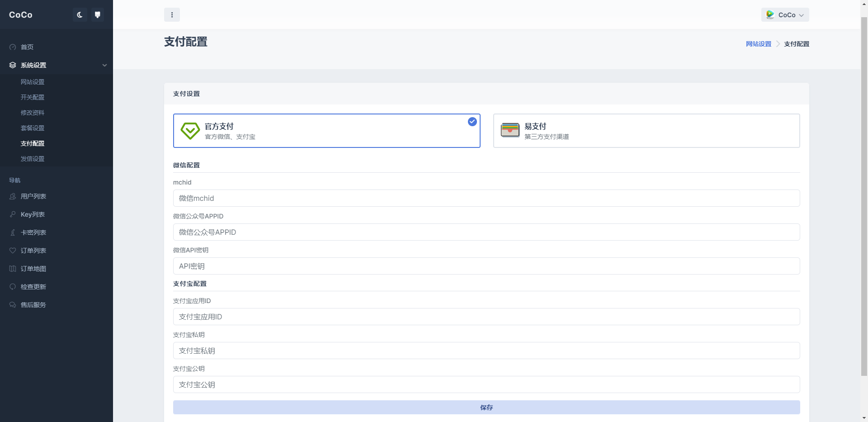Open 开关配置 submenu item
Viewport: 868px width, 422px height.
pyautogui.click(x=33, y=97)
